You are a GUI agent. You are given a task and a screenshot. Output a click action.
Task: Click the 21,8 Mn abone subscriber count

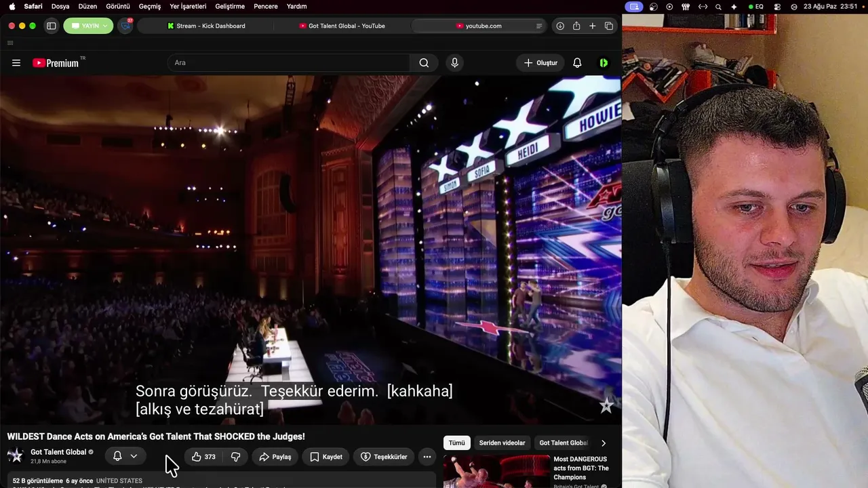click(49, 462)
